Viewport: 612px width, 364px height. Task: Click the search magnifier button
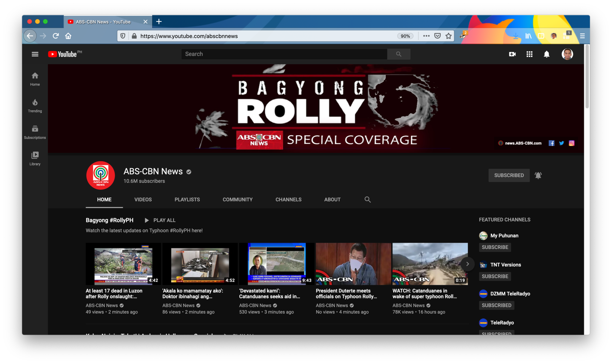[x=399, y=54]
